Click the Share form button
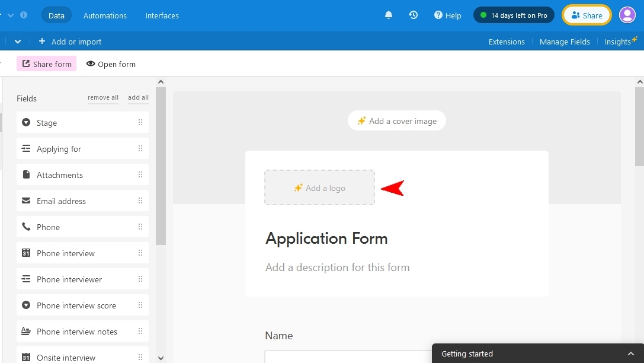Viewport: 644px width, 363px height. pos(47,64)
